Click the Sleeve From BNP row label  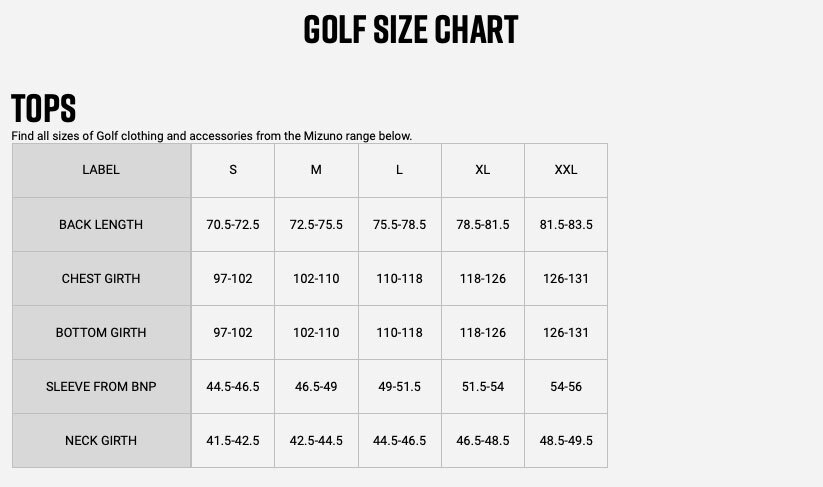[101, 386]
